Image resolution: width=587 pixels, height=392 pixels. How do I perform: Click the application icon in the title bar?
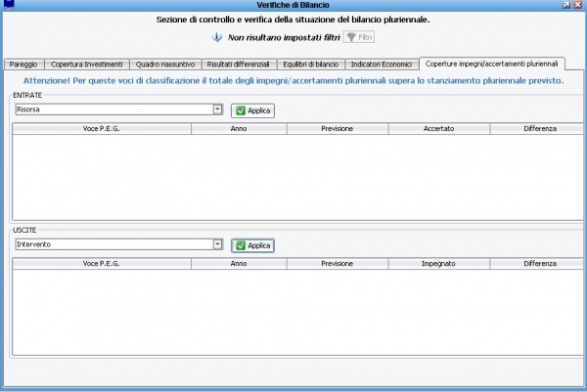tap(10, 5)
